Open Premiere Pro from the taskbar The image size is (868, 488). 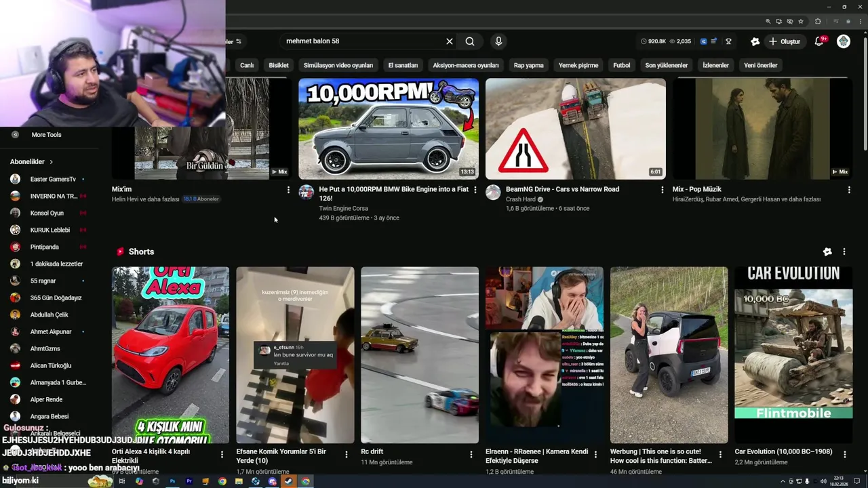[x=189, y=481]
